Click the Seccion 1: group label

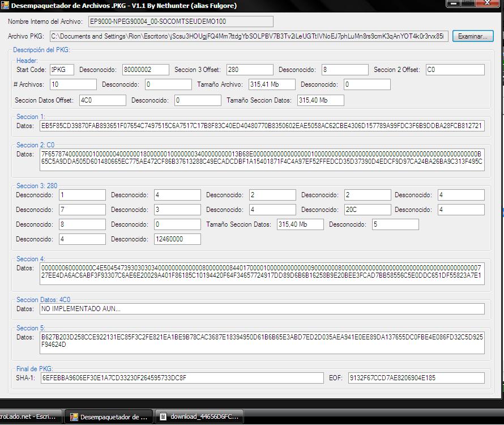[31, 117]
